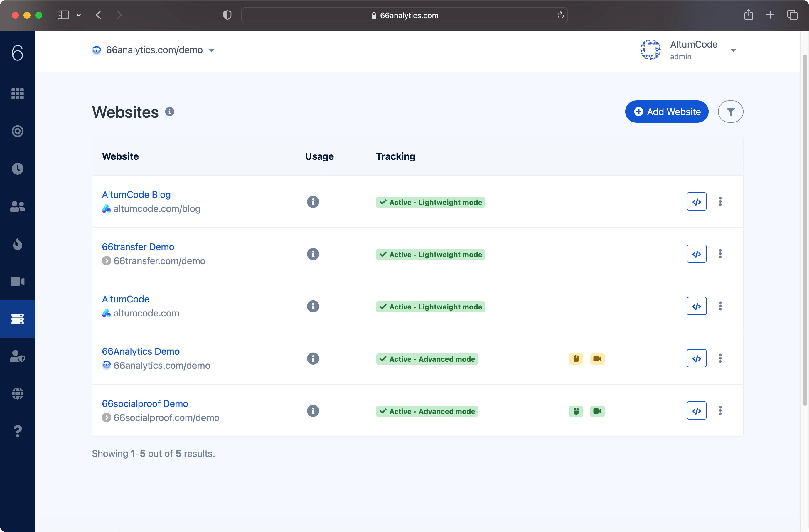Open the AltumCode Blog link
This screenshot has width=809, height=532.
[x=136, y=194]
